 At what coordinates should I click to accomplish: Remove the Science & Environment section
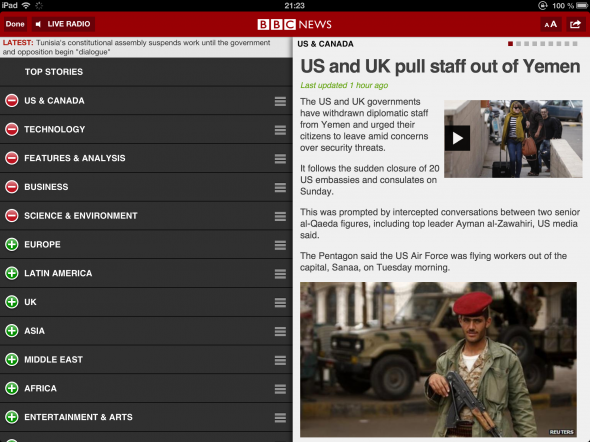pyautogui.click(x=12, y=216)
